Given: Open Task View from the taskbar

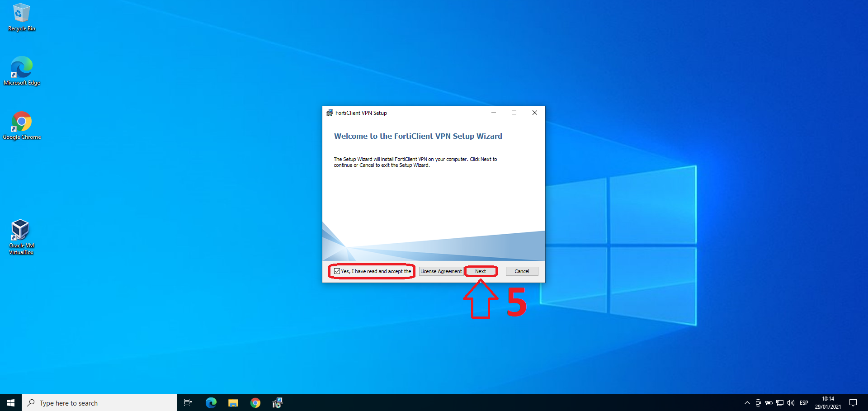Looking at the screenshot, I should coord(188,402).
